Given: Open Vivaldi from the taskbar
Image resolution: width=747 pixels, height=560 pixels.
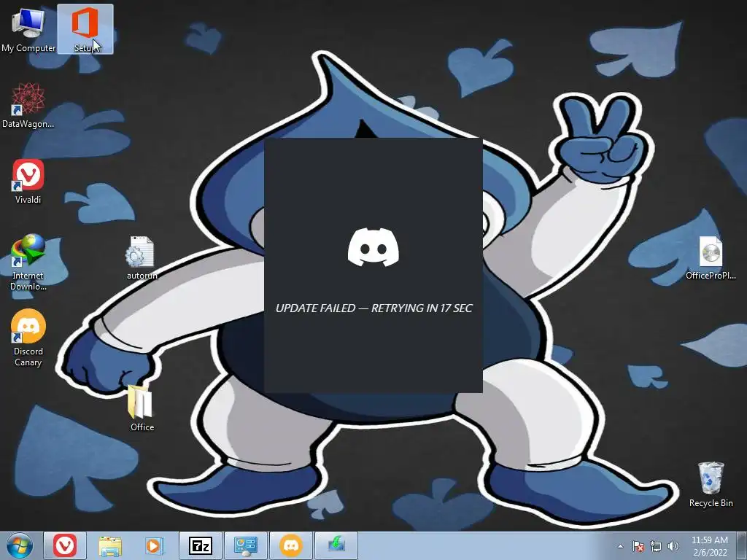Looking at the screenshot, I should pyautogui.click(x=65, y=545).
